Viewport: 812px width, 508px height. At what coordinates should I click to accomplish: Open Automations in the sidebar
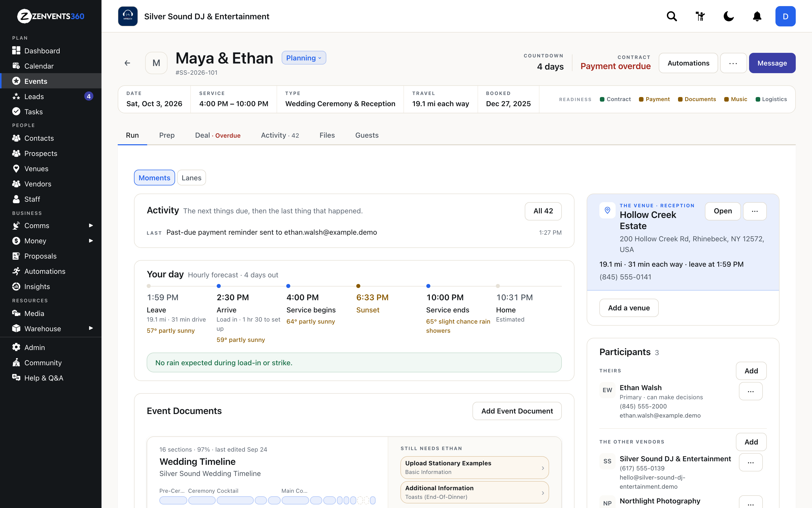coord(51,271)
